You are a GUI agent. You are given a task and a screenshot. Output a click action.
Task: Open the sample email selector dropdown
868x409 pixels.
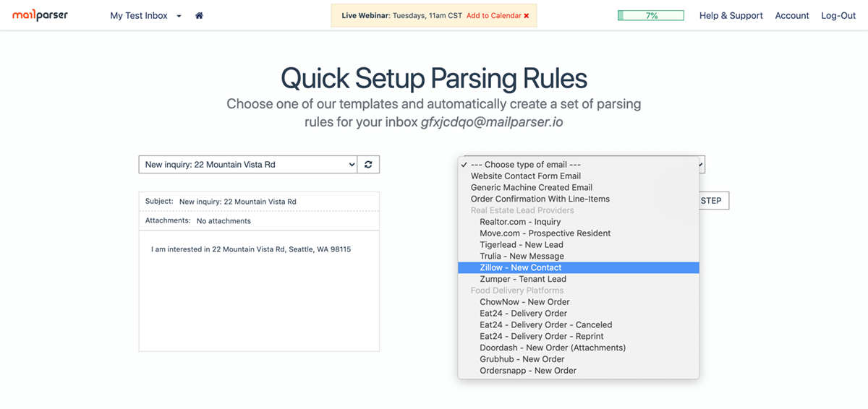pyautogui.click(x=248, y=165)
